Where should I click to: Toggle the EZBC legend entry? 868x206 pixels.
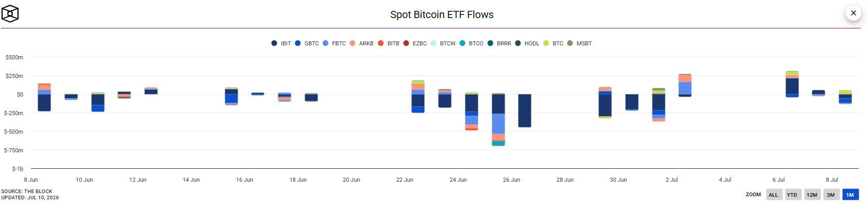coord(415,43)
